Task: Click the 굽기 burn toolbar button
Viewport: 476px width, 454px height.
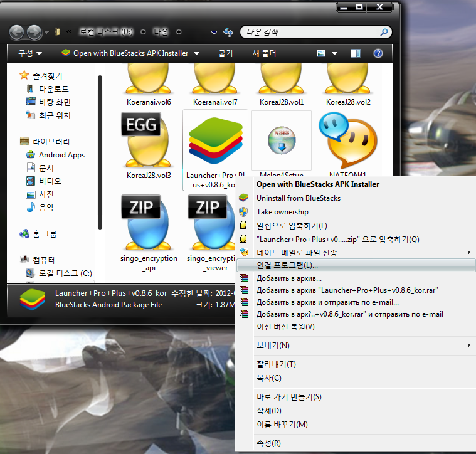Action: 226,54
